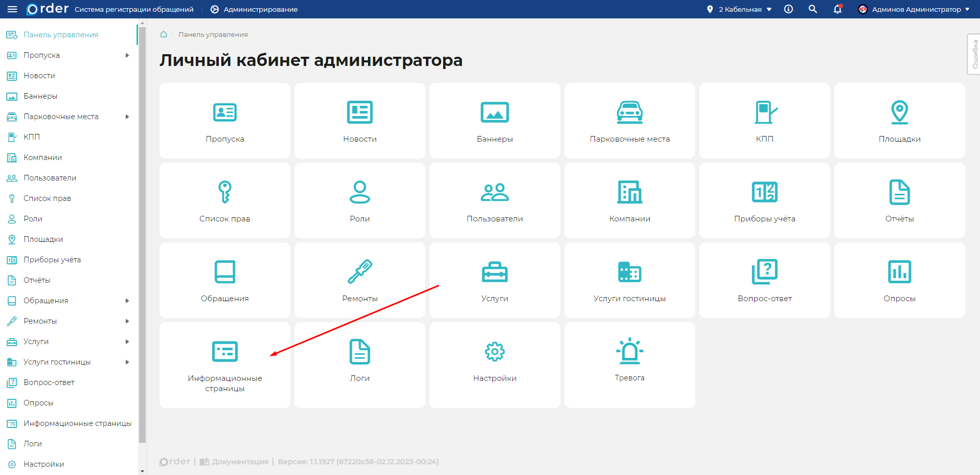
Task: Click the info circle icon in header
Action: 789,9
